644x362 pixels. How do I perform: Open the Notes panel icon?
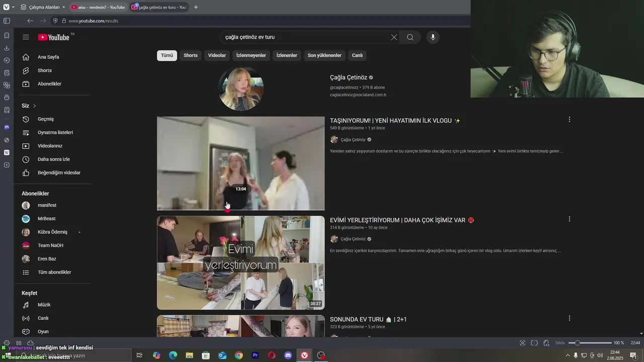[7, 73]
